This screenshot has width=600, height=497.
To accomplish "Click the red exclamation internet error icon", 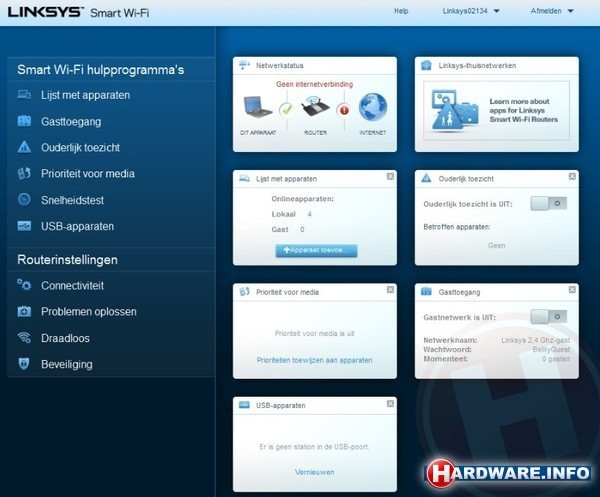I will pyautogui.click(x=344, y=110).
